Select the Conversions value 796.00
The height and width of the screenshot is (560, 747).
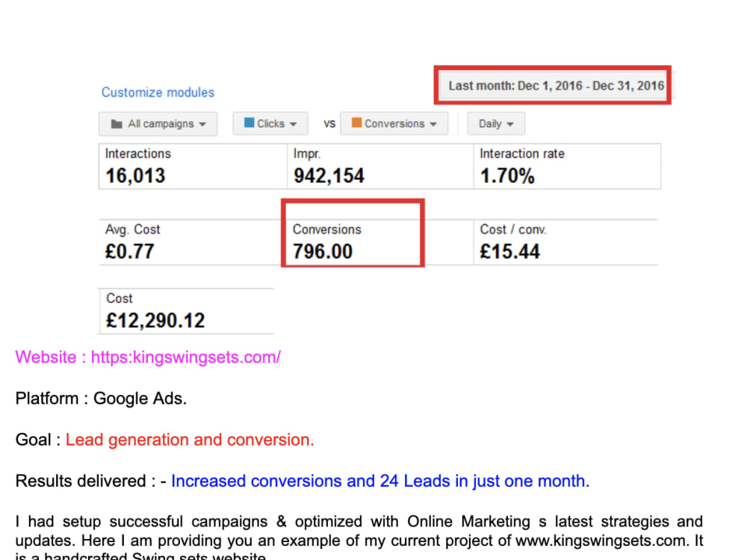coord(323,252)
